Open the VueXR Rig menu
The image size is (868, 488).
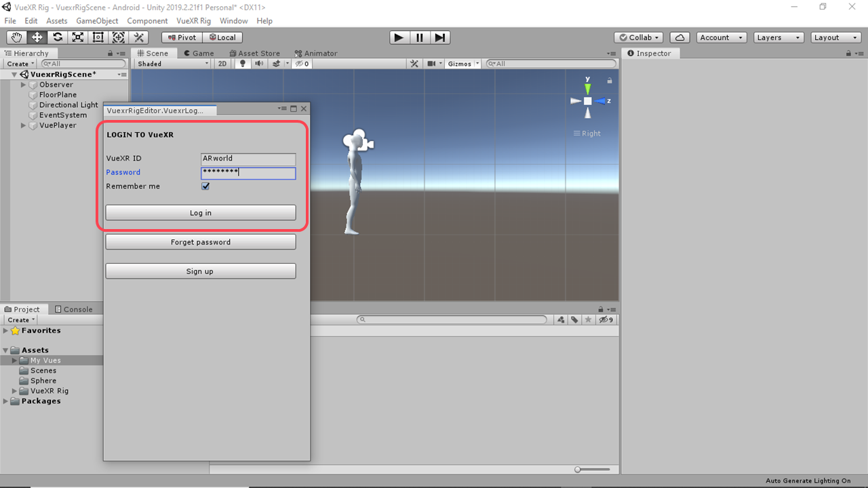coord(194,21)
